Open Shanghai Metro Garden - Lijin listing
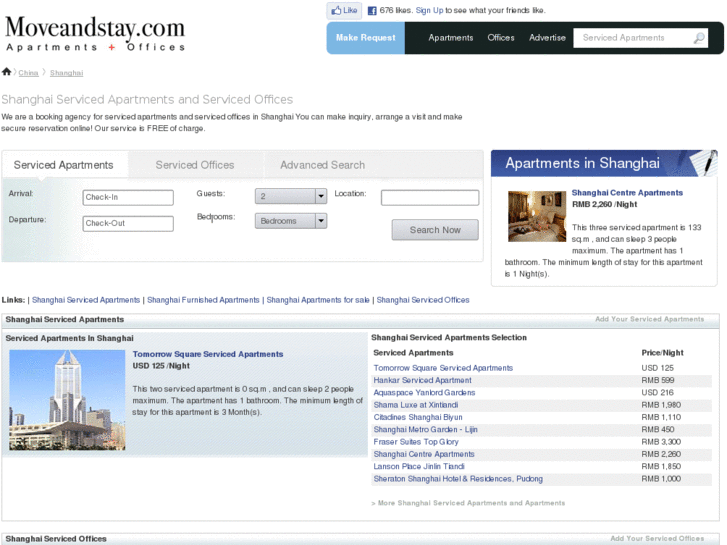 pyautogui.click(x=426, y=430)
